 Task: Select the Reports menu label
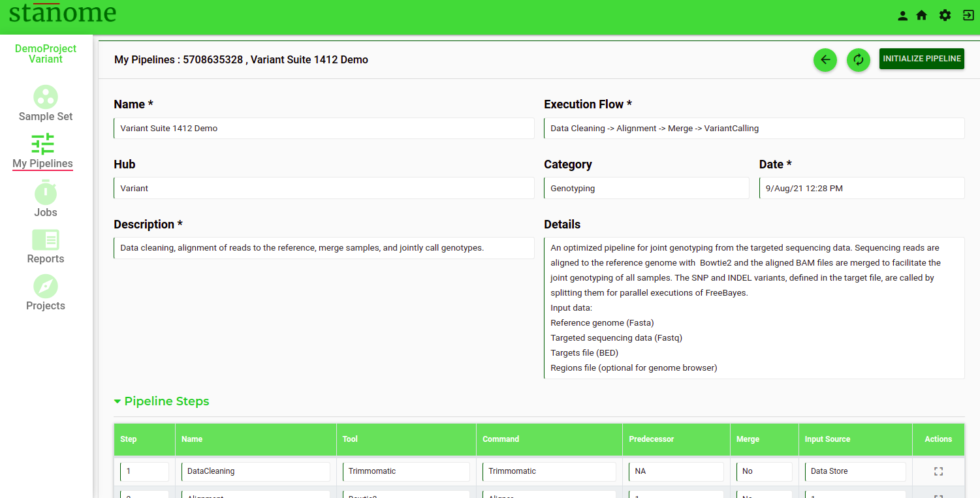click(46, 259)
